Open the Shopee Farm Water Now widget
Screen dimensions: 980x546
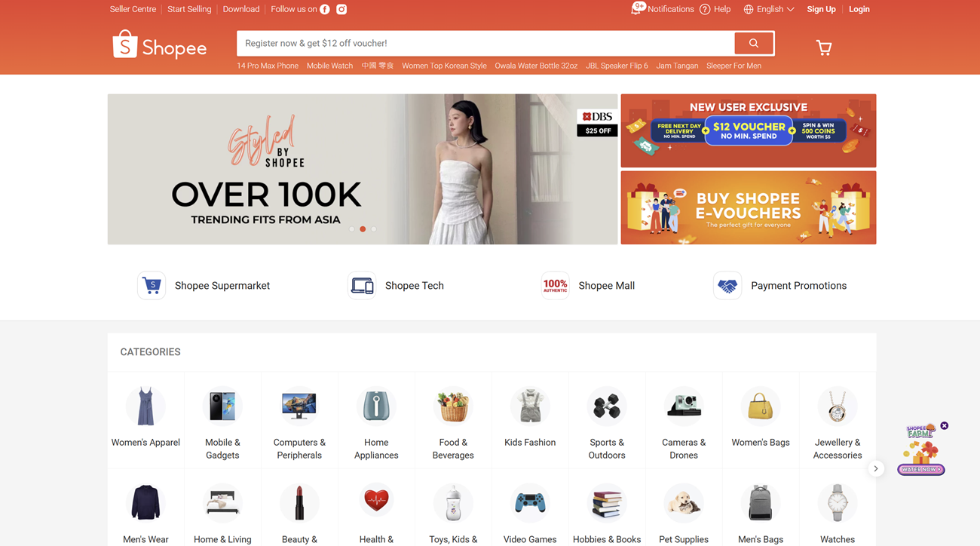click(x=920, y=449)
